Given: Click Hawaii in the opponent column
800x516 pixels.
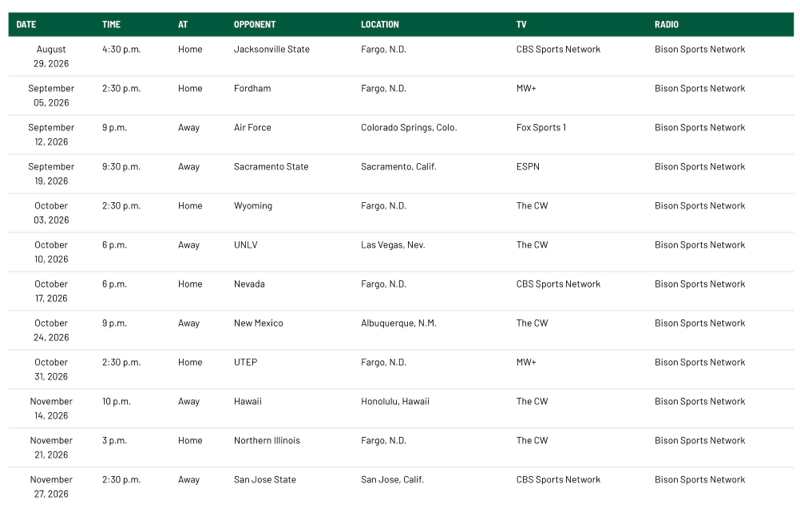Looking at the screenshot, I should [247, 402].
